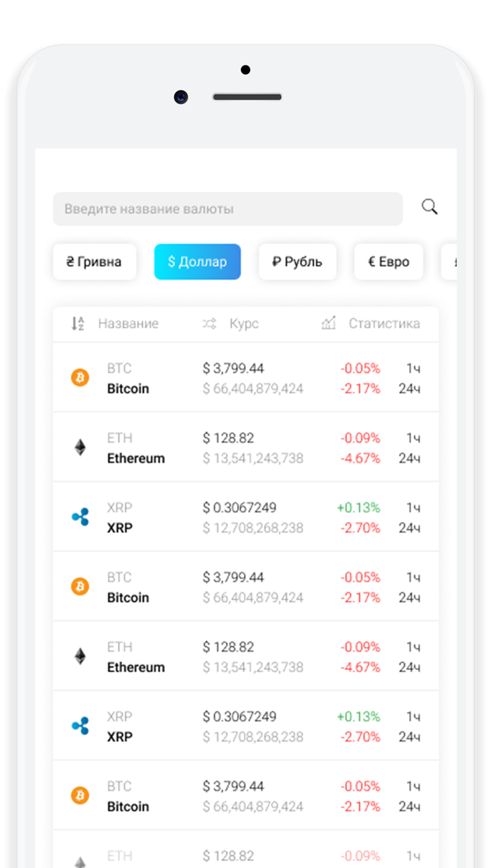Toggle the Евро currency option
The height and width of the screenshot is (868, 488).
tap(388, 262)
